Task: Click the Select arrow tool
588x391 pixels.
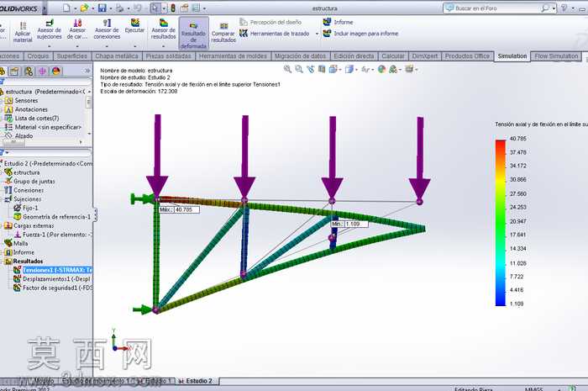Action: 155,8
